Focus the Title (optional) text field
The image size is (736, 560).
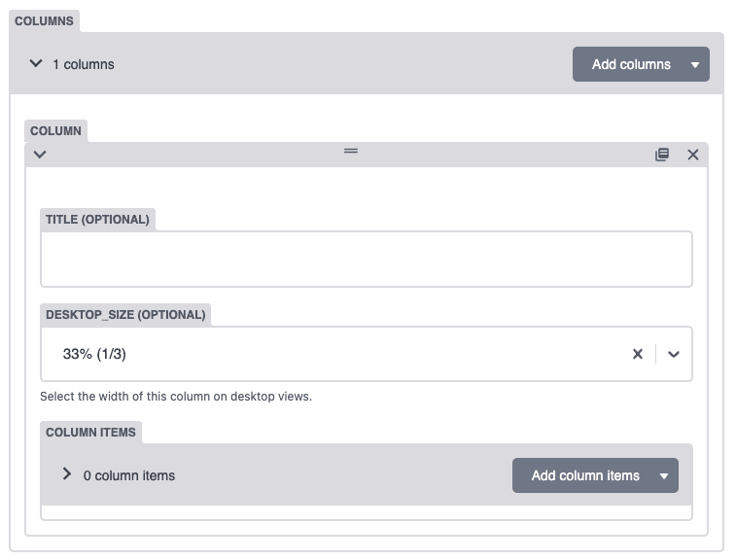tap(367, 260)
